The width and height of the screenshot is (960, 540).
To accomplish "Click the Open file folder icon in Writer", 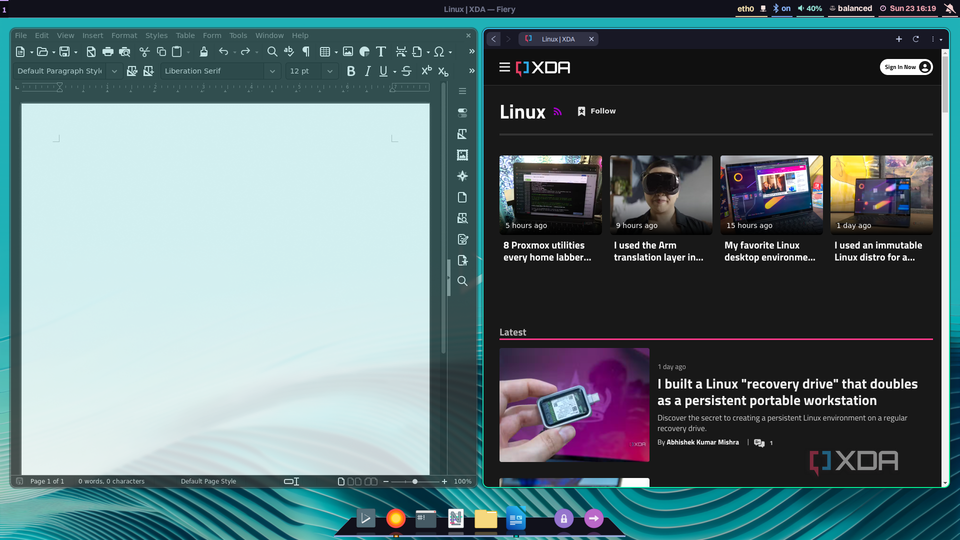I will pos(42,52).
